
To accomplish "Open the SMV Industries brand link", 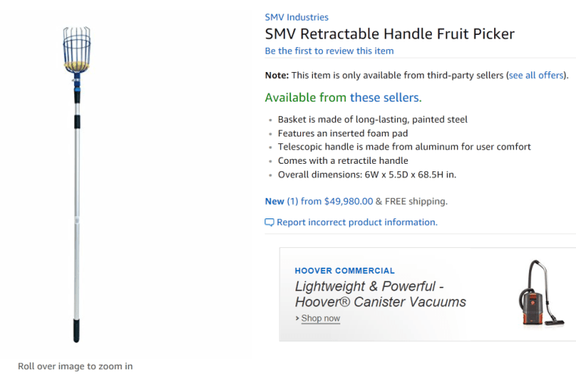I will pos(296,17).
